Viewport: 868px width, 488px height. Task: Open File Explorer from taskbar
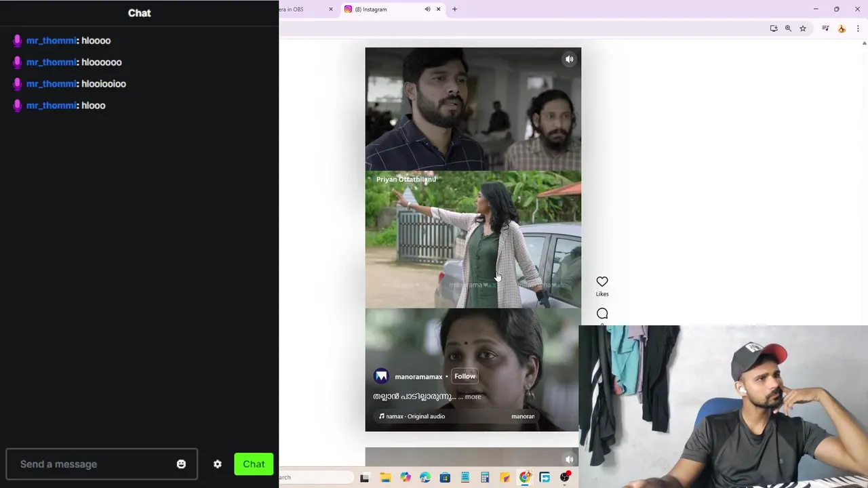[x=385, y=478]
